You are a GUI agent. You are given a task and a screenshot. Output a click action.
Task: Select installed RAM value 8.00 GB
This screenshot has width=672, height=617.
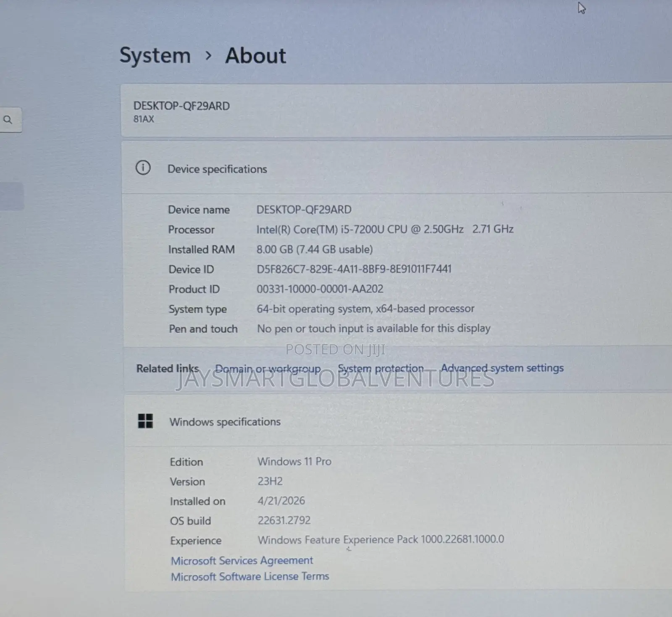315,249
